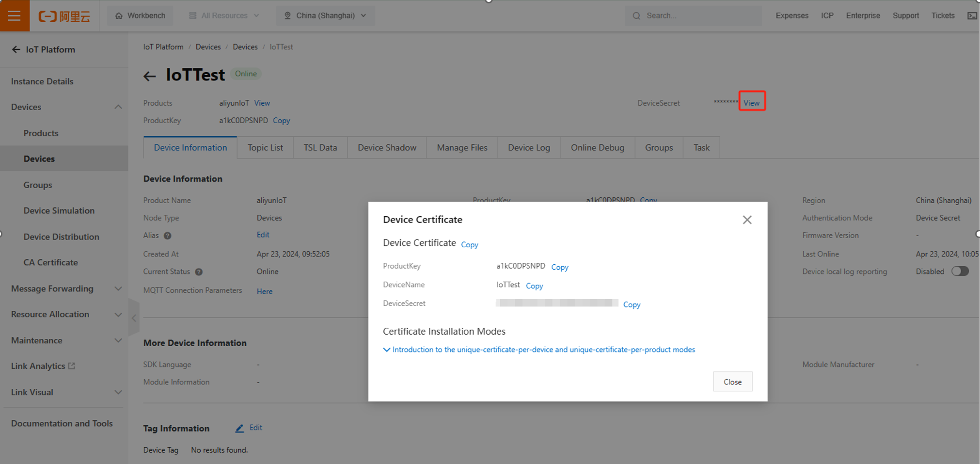Collapse sidebar using the panel handle

click(x=134, y=318)
